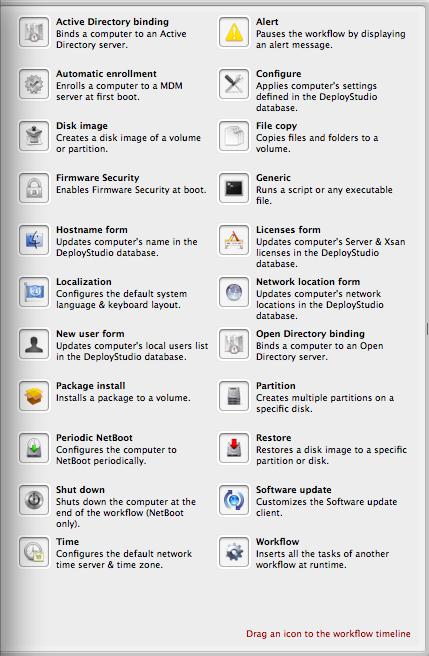Click the Alert warning triangle icon
Screen dimensions: 429x656
point(234,32)
